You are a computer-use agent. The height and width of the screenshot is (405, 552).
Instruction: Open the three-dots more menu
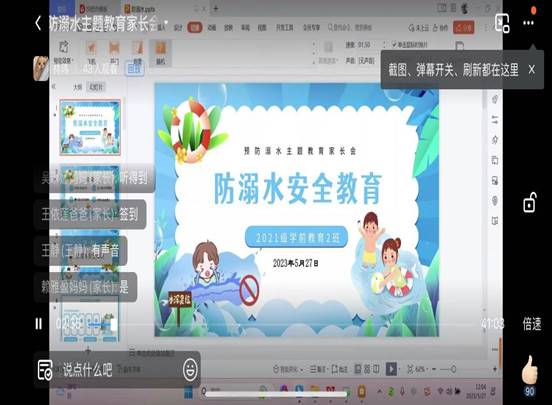pos(528,23)
